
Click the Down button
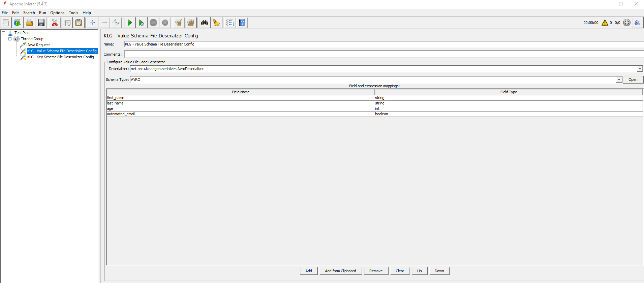pos(439,271)
